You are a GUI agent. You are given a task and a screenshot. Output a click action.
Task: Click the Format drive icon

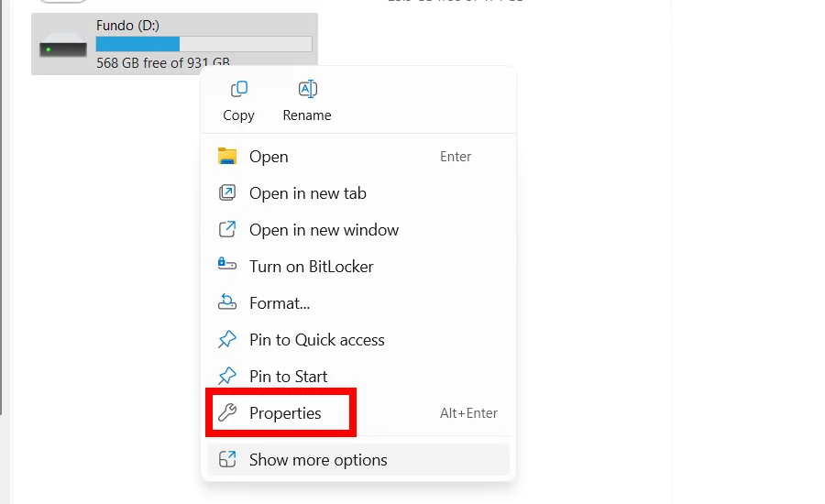(227, 302)
